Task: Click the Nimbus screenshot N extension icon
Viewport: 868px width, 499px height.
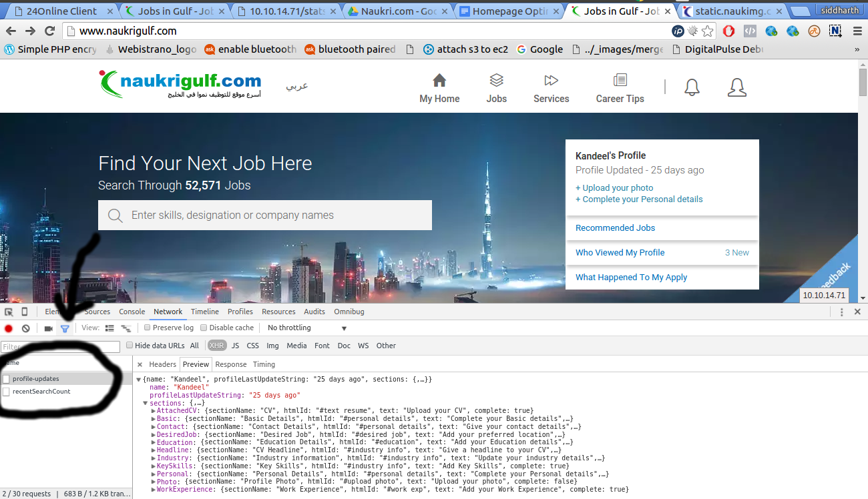Action: (835, 31)
